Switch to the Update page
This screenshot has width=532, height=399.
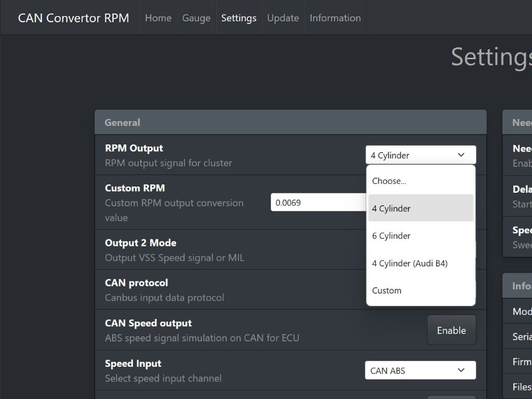click(x=283, y=18)
